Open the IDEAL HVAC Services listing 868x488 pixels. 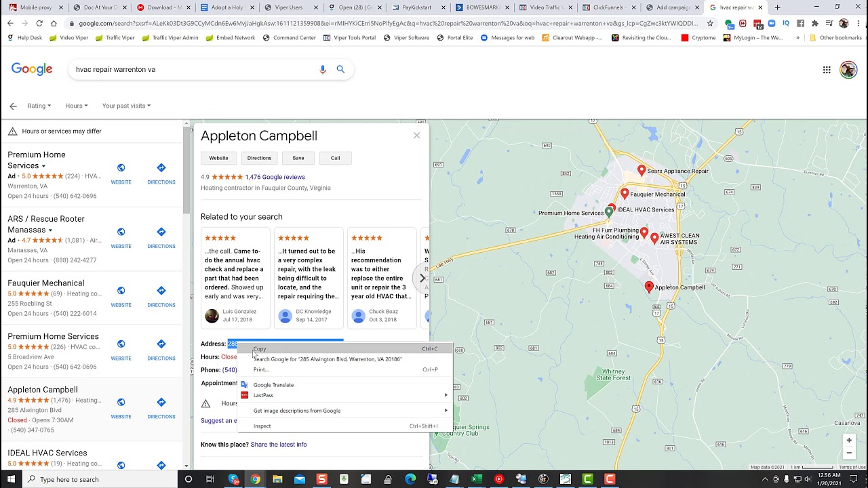[x=47, y=453]
